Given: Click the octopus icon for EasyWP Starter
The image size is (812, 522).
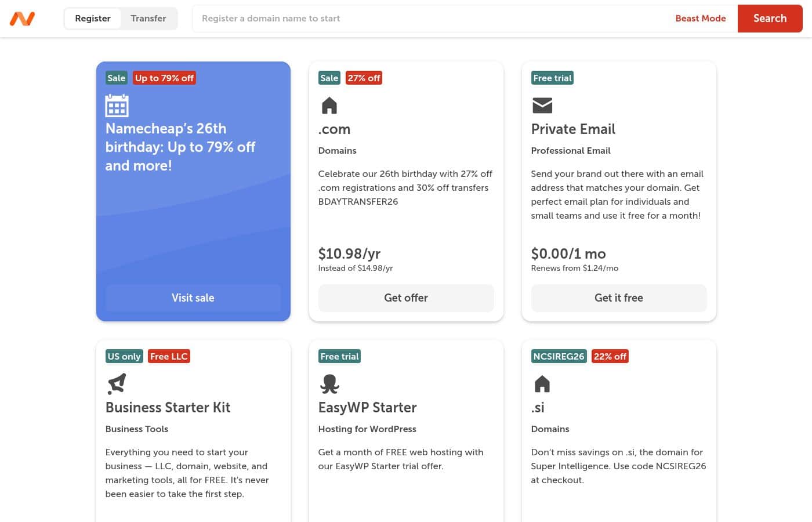Looking at the screenshot, I should [329, 384].
